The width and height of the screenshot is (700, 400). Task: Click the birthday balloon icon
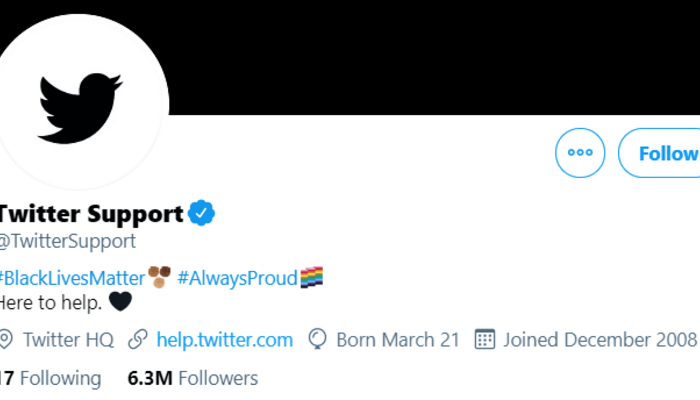click(319, 339)
